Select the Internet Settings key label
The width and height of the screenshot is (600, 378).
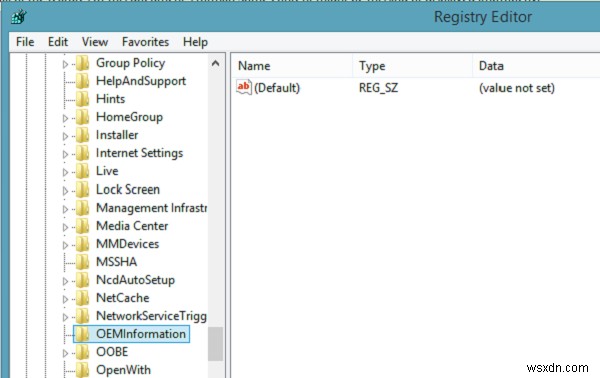coord(139,153)
